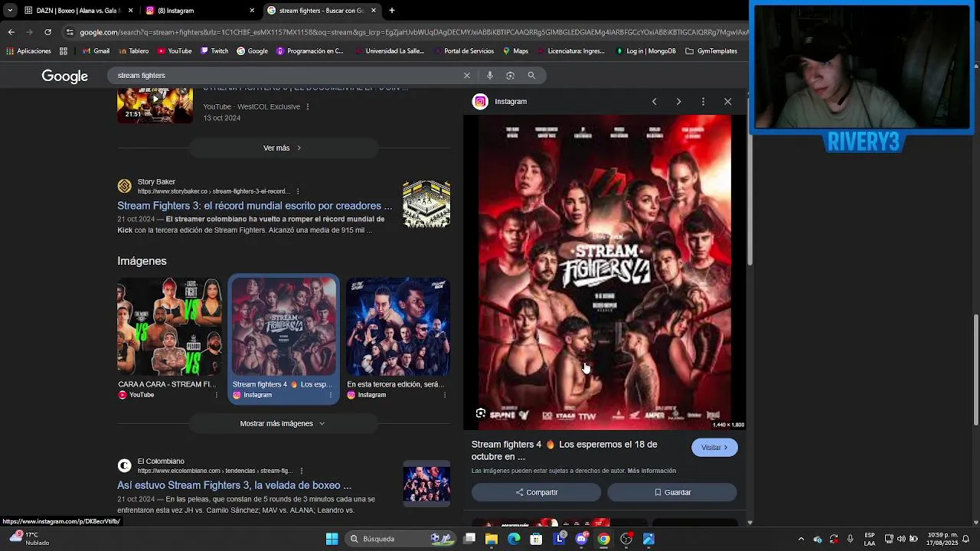Open the weather widget 17°C Nublado
The width and height of the screenshot is (980, 551).
click(x=29, y=539)
